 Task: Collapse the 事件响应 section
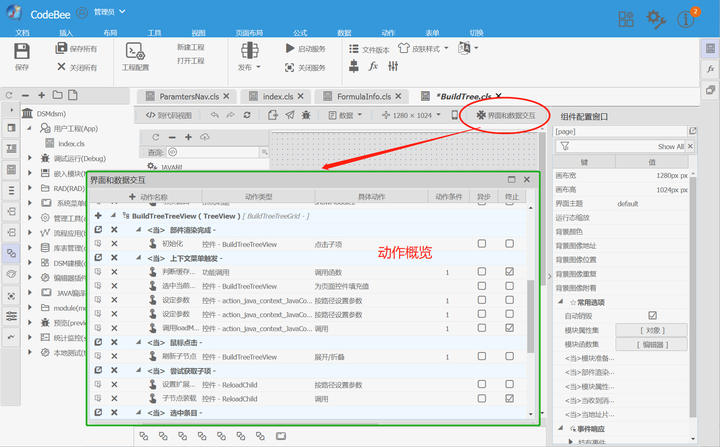click(561, 428)
